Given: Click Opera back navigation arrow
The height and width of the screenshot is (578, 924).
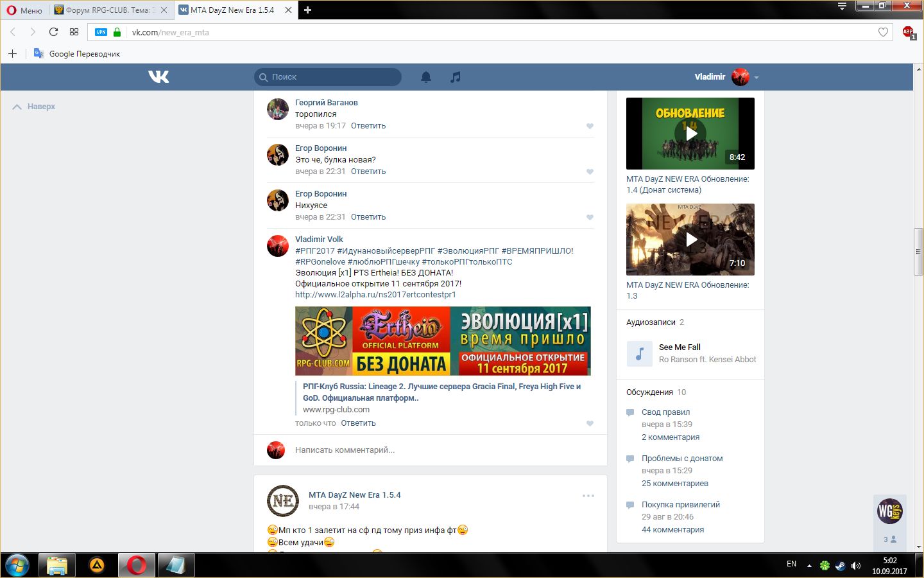Looking at the screenshot, I should click(x=13, y=32).
